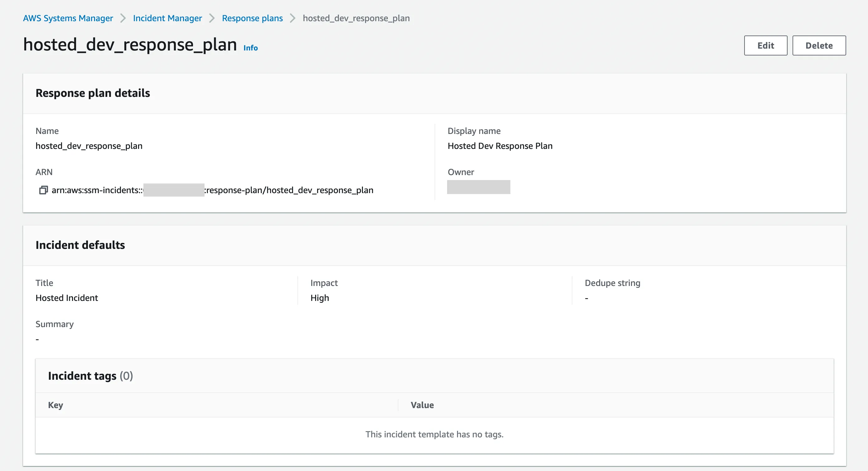The image size is (868, 471).
Task: Click the High impact value text
Action: [320, 297]
